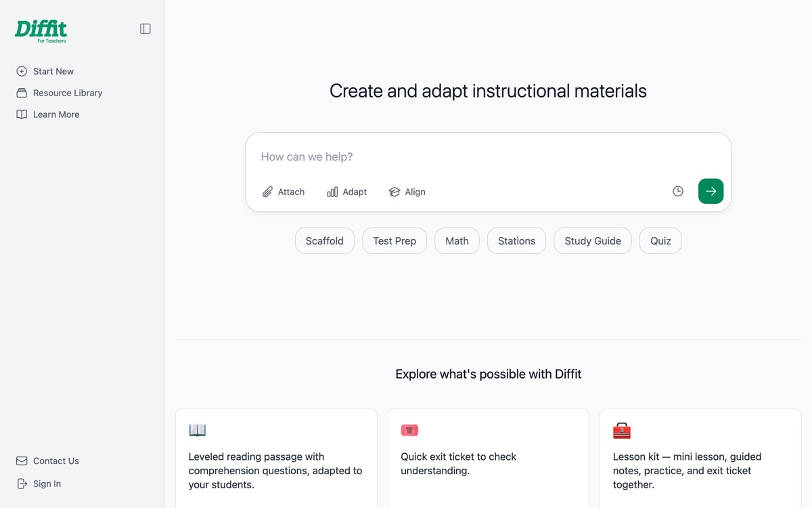Viewport: 812px width, 508px height.
Task: Open the Adapt options label
Action: 355,192
